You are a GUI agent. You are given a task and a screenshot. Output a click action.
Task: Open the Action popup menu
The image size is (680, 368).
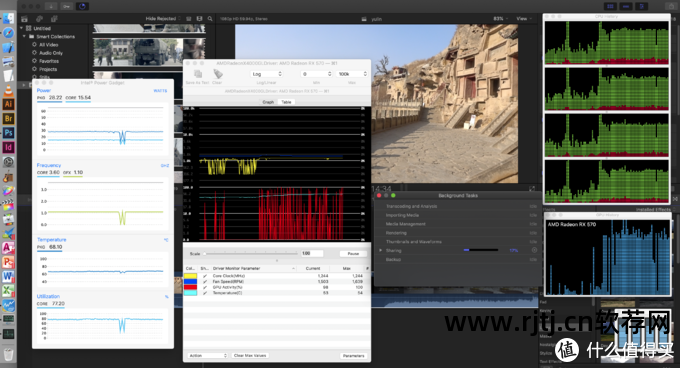point(208,355)
